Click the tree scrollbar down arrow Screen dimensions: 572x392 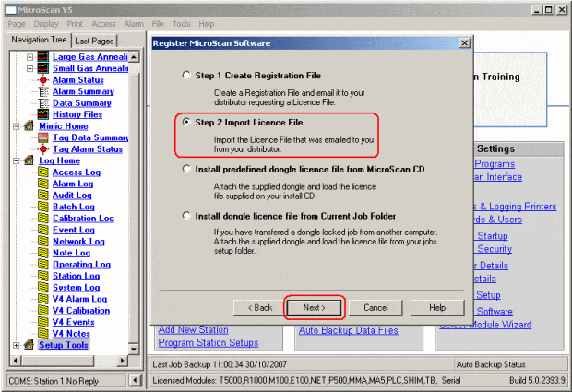pyautogui.click(x=134, y=349)
